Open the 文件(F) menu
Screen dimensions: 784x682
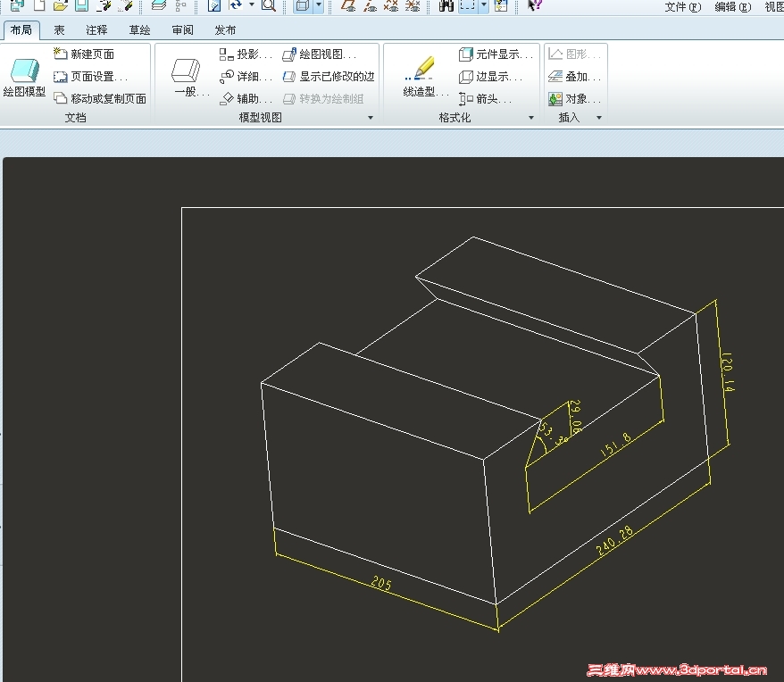(683, 6)
